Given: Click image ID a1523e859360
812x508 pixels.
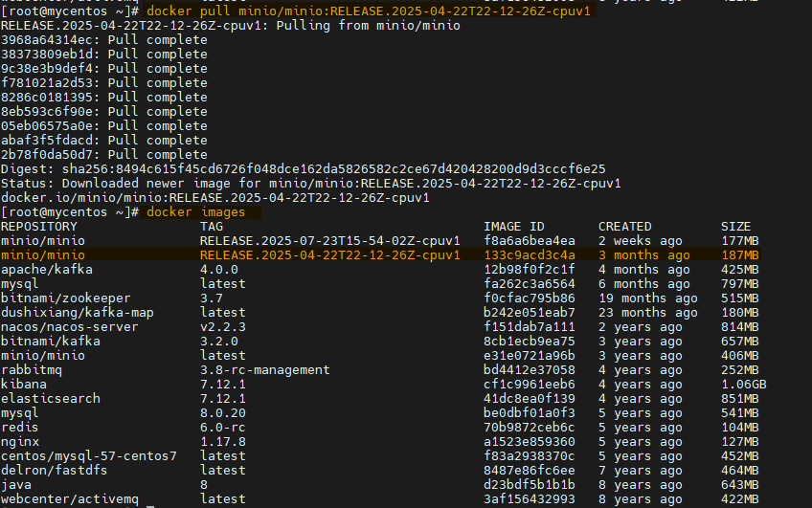Looking at the screenshot, I should pos(530,442).
